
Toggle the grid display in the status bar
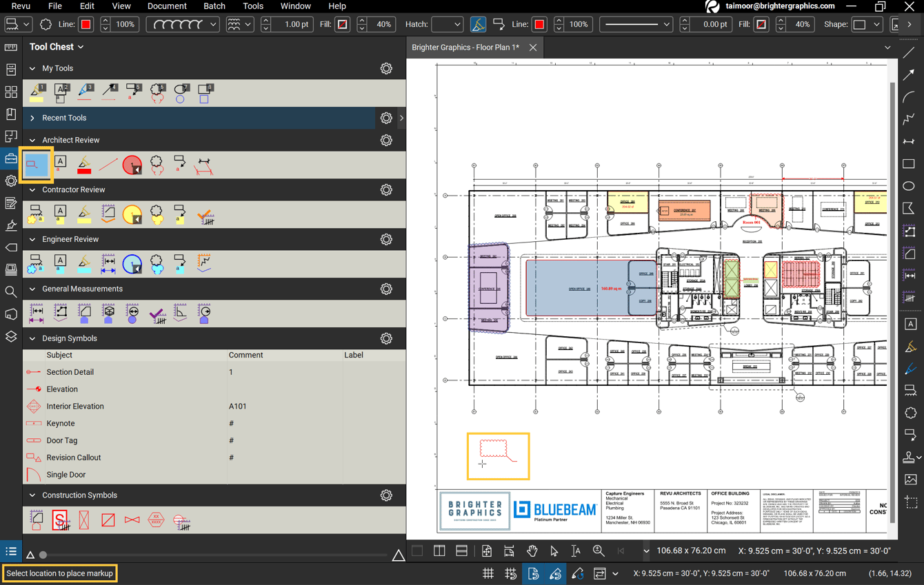488,573
